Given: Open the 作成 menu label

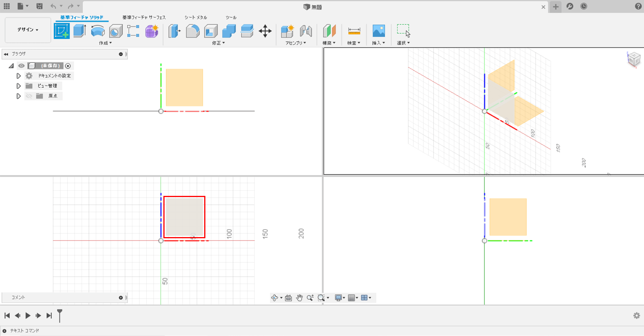Looking at the screenshot, I should click(105, 43).
